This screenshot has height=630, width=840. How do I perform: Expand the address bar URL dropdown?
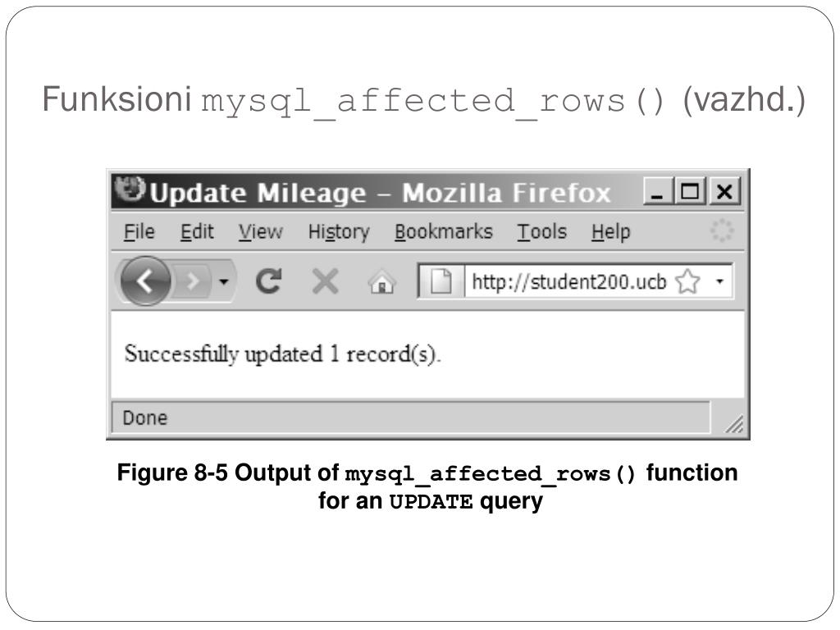(x=720, y=281)
